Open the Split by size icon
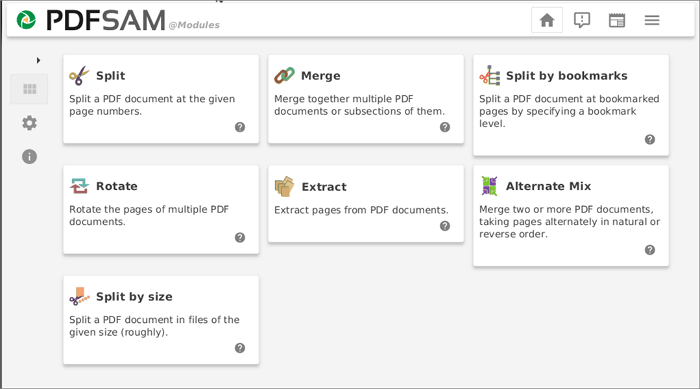Image resolution: width=700 pixels, height=389 pixels. [79, 296]
